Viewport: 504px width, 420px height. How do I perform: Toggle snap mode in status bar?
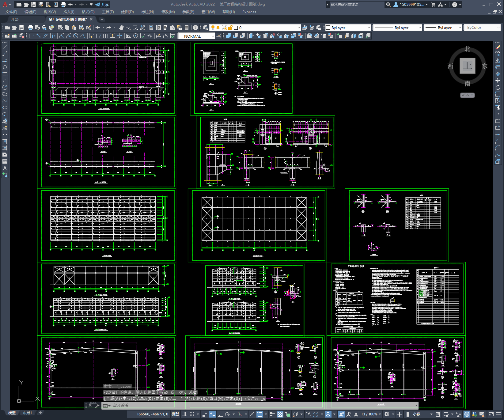point(192,414)
